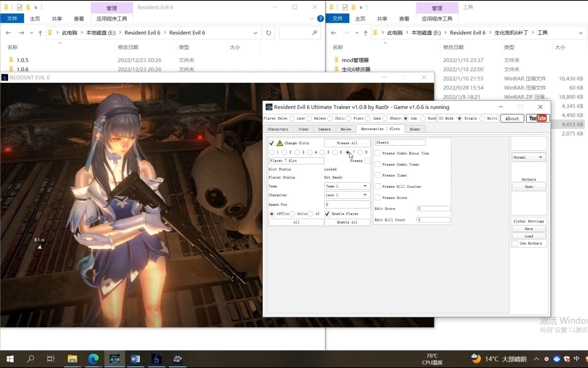Open the 文件 menu in the left Explorer
The image size is (588, 368).
pos(12,18)
